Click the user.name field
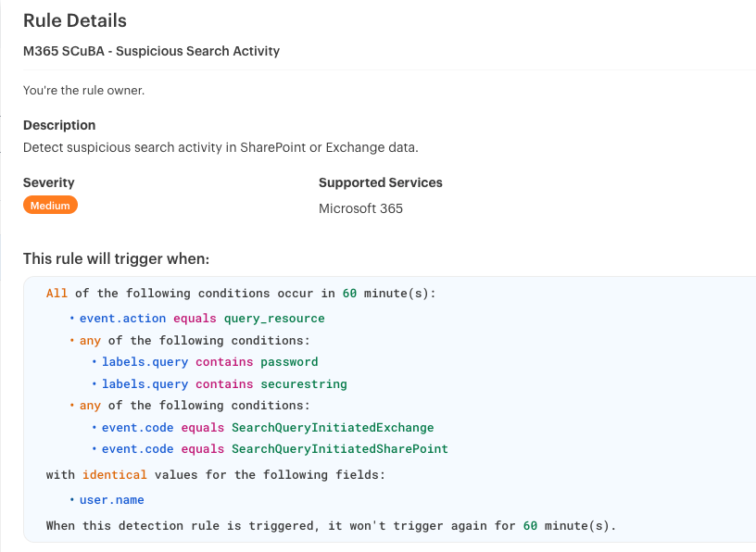This screenshot has width=756, height=552. 111,500
